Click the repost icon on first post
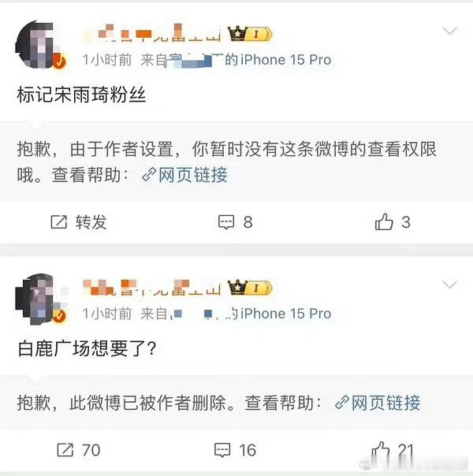 tap(58, 222)
